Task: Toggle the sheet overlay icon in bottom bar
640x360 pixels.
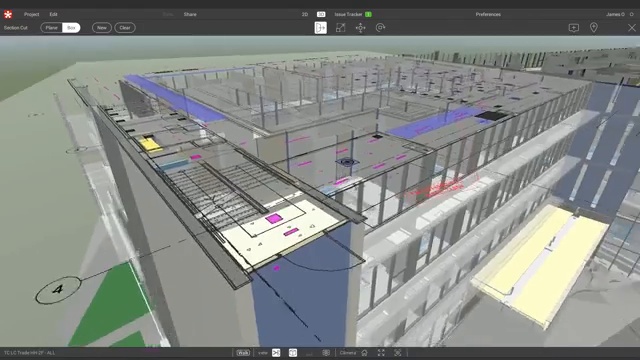Action: (293, 353)
